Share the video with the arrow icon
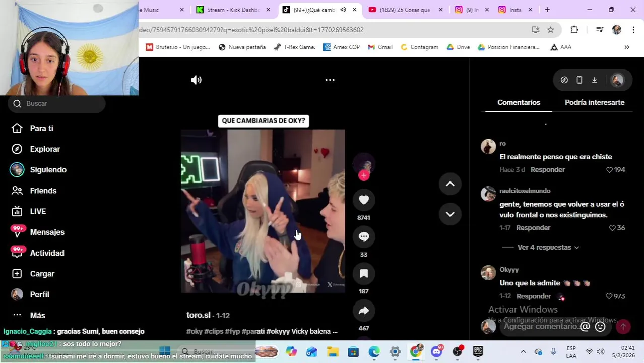This screenshot has height=363, width=644. (x=364, y=311)
